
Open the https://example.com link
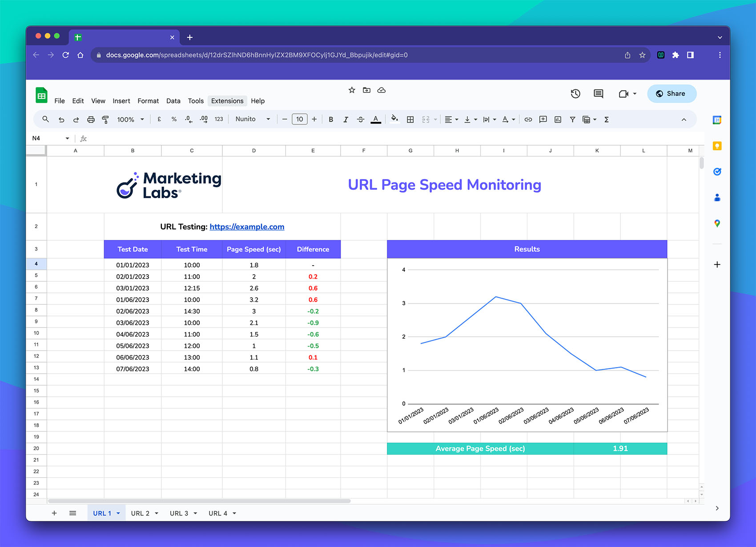point(247,227)
